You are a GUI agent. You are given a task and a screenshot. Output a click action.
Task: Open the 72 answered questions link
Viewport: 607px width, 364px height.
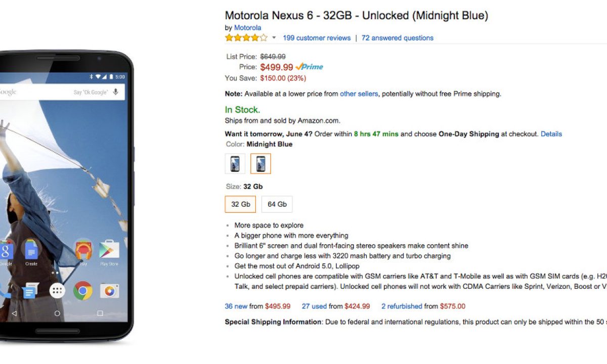coord(397,38)
